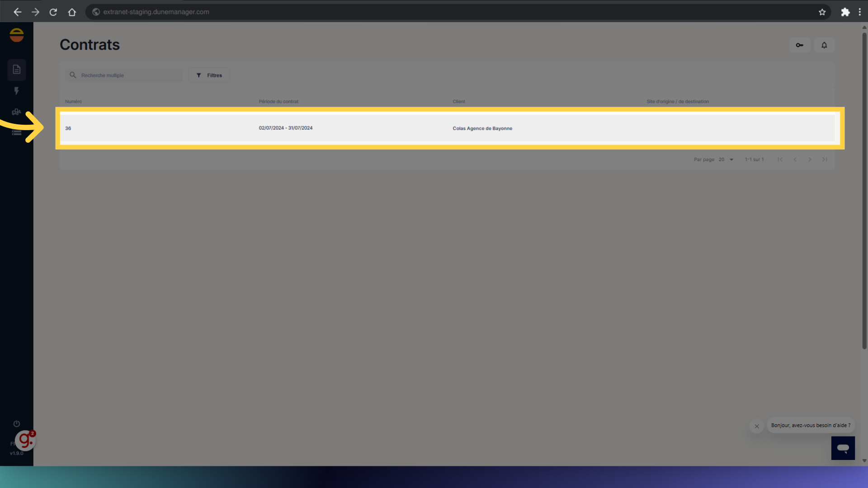The width and height of the screenshot is (868, 488).
Task: Open the notifications bell
Action: pyautogui.click(x=824, y=45)
